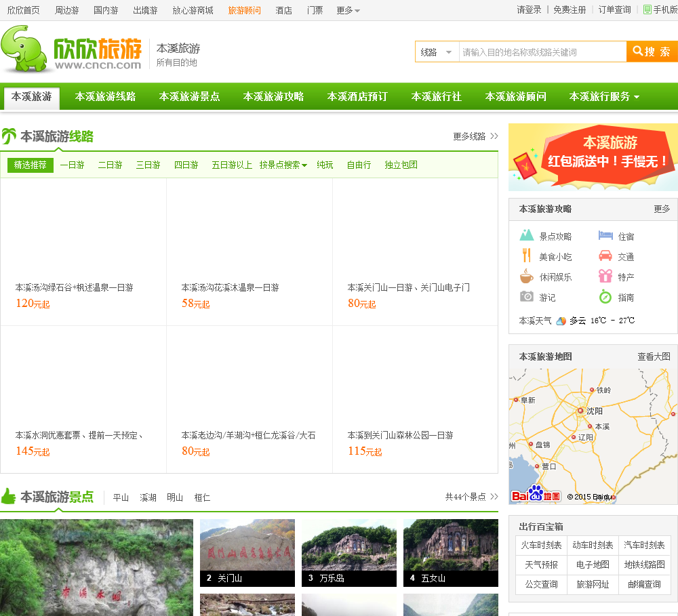Filter attractions by 平山
This screenshot has height=616, width=678.
121,497
